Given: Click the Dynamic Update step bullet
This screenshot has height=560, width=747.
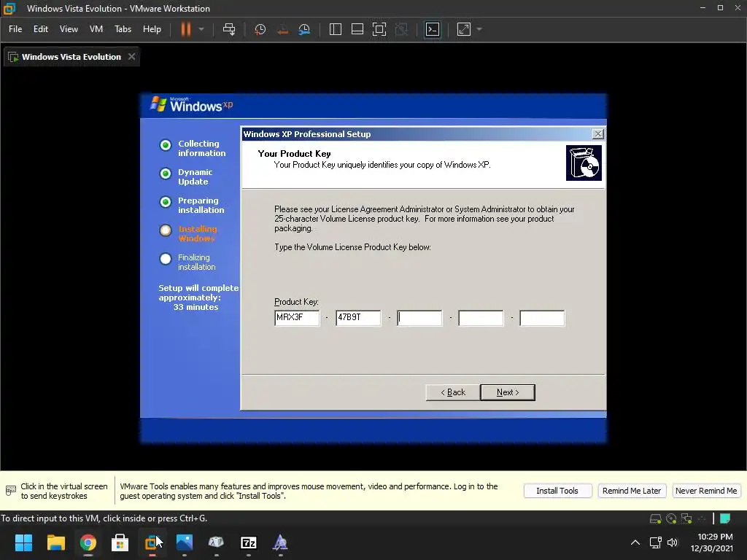Looking at the screenshot, I should [166, 174].
